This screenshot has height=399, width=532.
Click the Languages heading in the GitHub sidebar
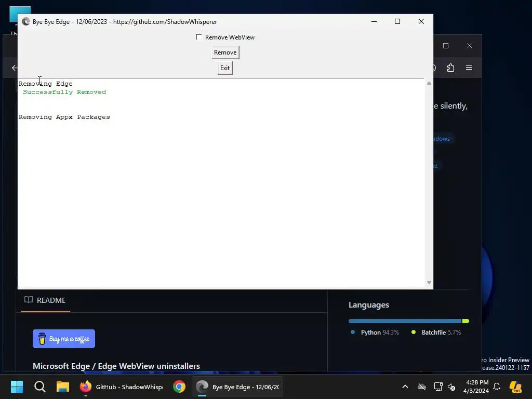click(369, 305)
